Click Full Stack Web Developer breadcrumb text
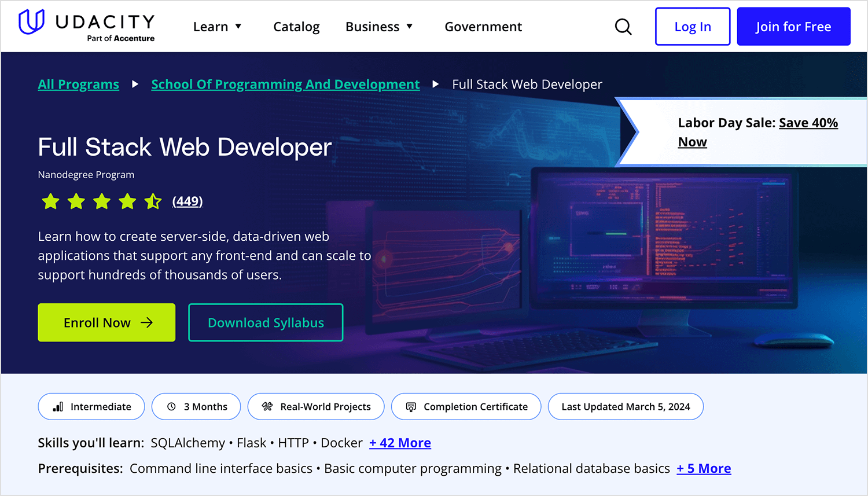 click(x=527, y=84)
